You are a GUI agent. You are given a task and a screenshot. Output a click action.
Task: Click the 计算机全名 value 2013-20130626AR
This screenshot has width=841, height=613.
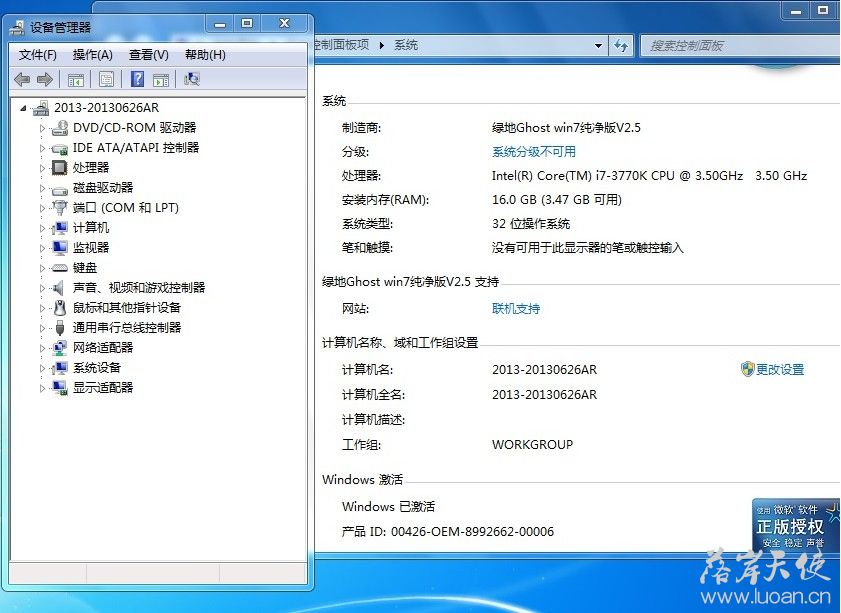pos(544,395)
